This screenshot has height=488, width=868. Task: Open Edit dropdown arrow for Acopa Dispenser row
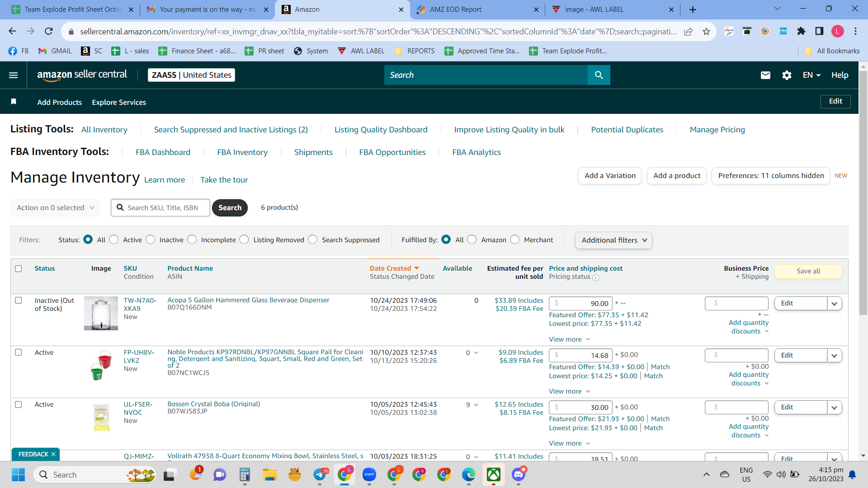835,304
